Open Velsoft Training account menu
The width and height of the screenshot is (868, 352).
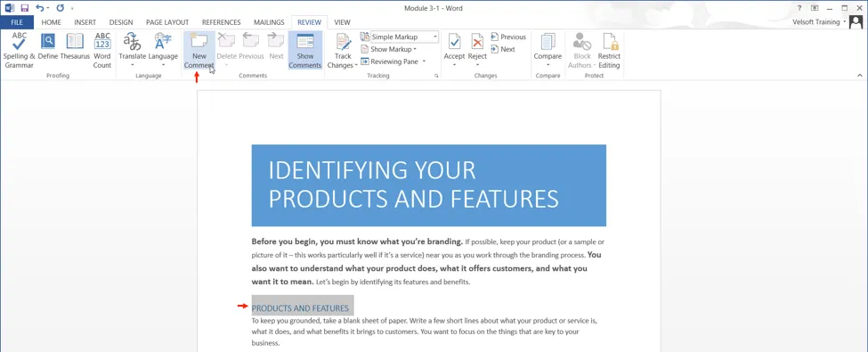(819, 22)
